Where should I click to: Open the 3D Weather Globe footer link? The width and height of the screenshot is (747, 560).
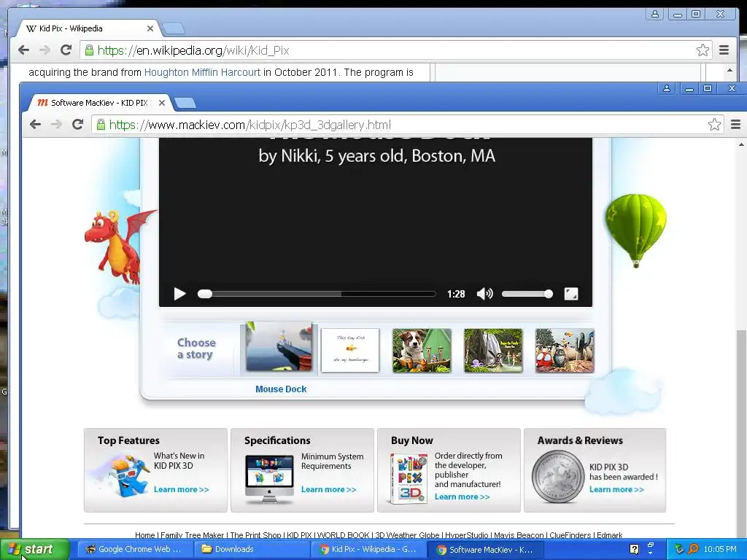coord(407,535)
